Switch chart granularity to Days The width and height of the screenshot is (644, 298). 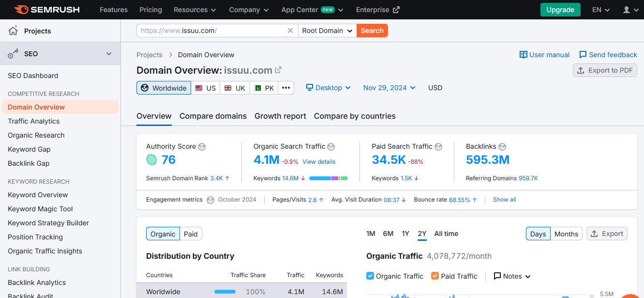click(x=538, y=234)
